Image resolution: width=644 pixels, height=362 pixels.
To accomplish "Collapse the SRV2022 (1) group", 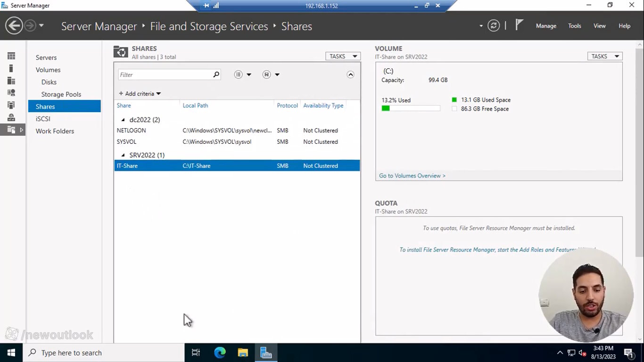I will pyautogui.click(x=123, y=155).
